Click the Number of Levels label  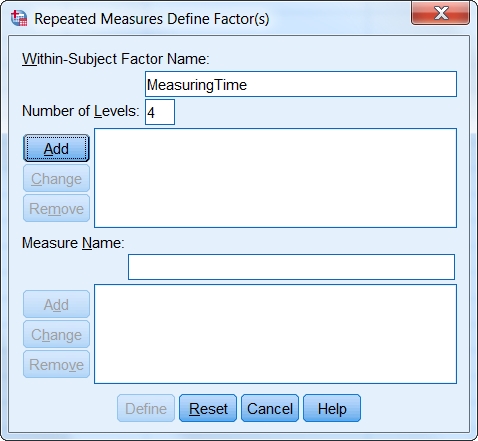80,111
